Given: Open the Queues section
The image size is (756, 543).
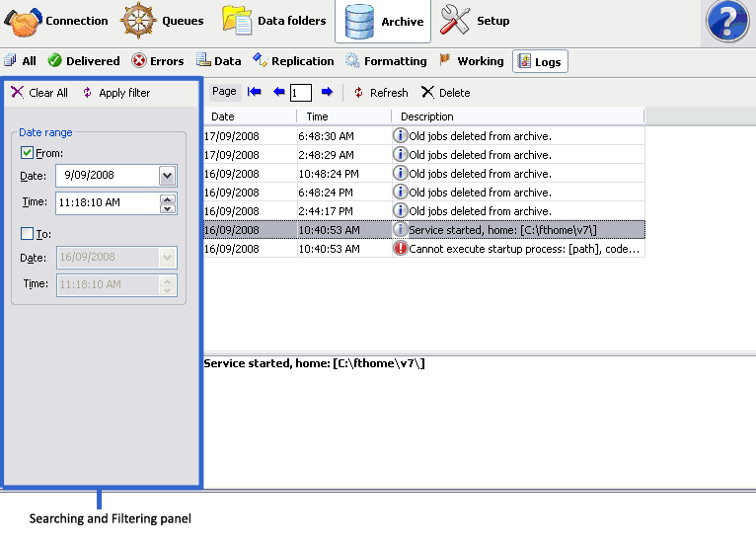Looking at the screenshot, I should 163,21.
